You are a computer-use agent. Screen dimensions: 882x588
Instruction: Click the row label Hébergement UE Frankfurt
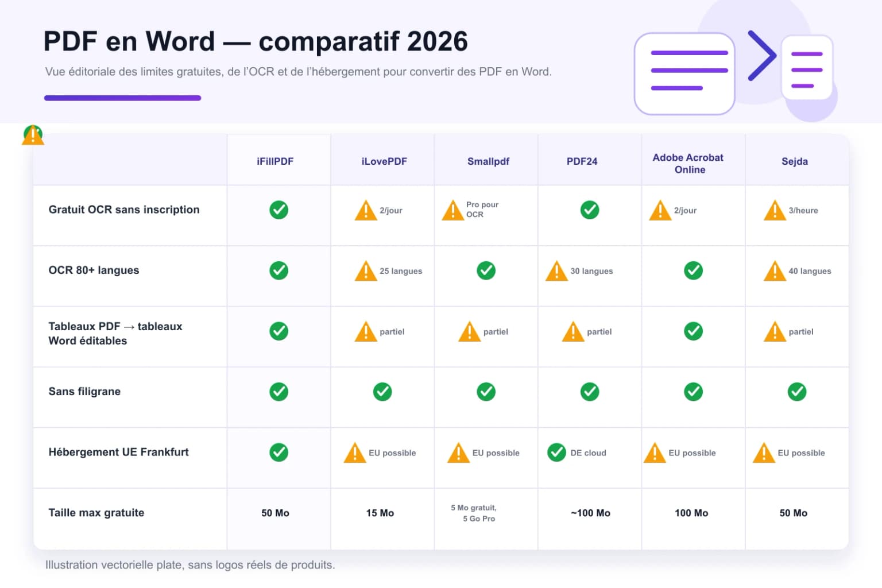[x=118, y=452]
